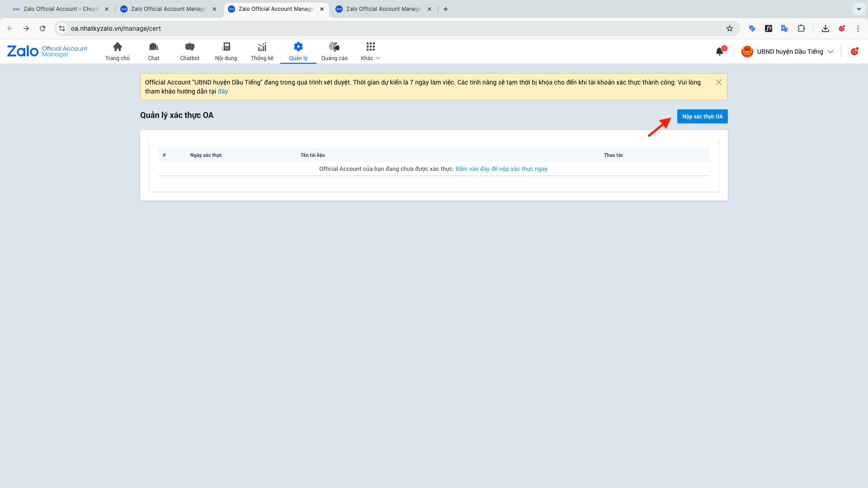Open the 'đây' guide link in the banner
Screen dimensions: 868x488
pyautogui.click(x=223, y=92)
